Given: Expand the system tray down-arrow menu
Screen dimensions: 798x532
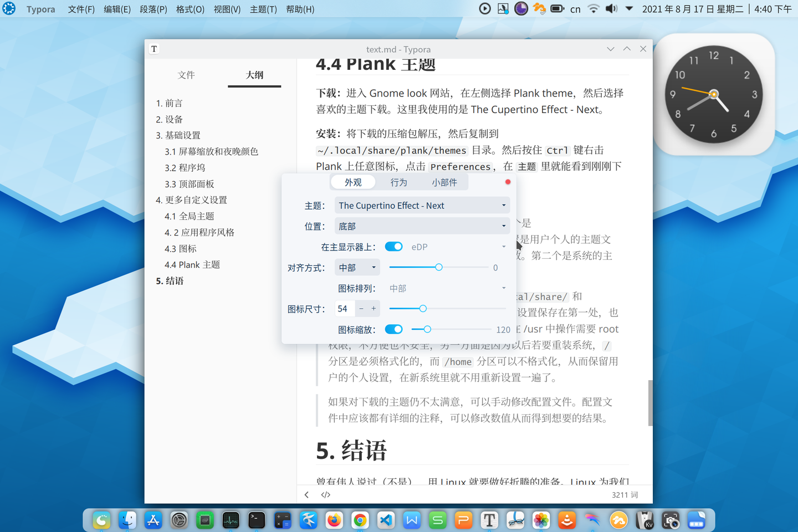Looking at the screenshot, I should [629, 9].
